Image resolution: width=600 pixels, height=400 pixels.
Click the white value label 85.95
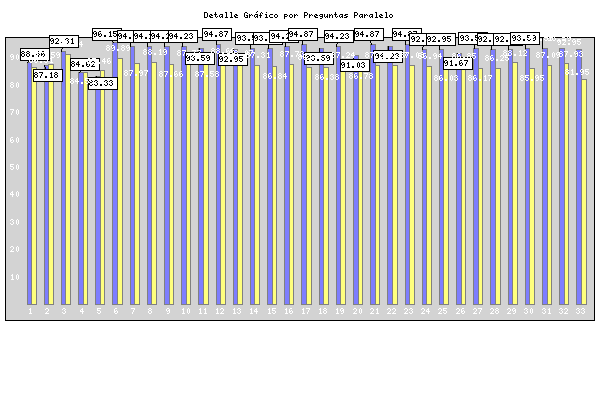(532, 78)
